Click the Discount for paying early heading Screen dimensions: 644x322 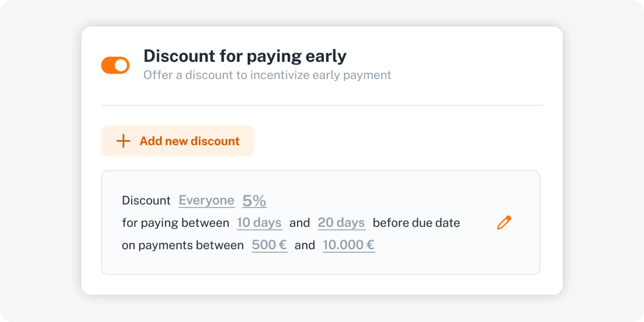(245, 56)
